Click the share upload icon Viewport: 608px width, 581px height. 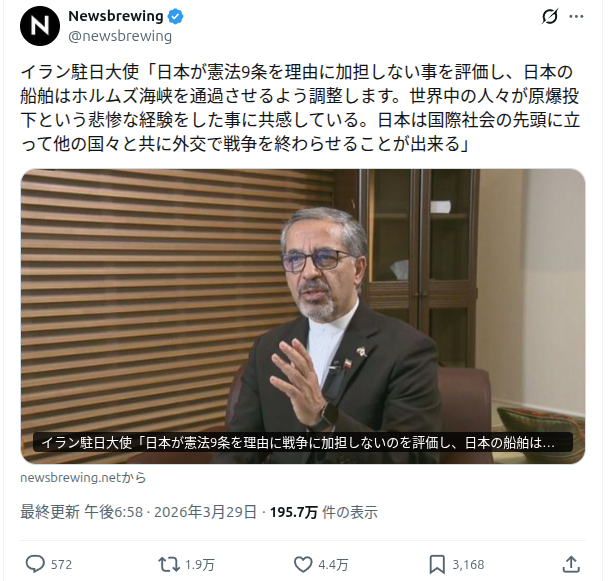pyautogui.click(x=571, y=564)
